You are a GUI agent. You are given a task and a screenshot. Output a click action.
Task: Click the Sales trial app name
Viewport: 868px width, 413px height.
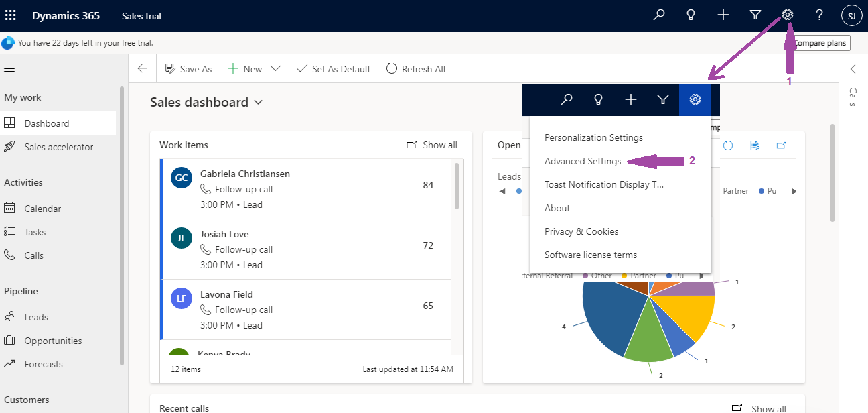141,16
